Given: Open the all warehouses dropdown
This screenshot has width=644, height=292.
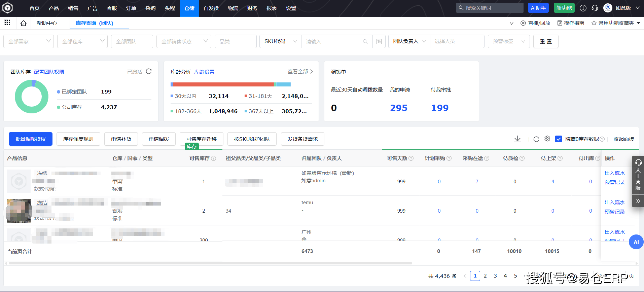Looking at the screenshot, I should click(x=82, y=41).
